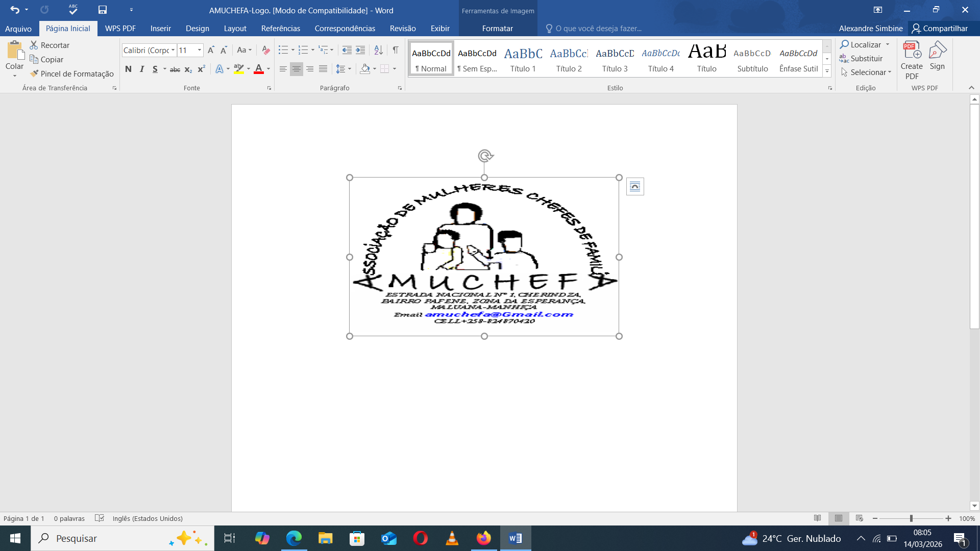Toggle Italic formatting button

click(x=142, y=69)
